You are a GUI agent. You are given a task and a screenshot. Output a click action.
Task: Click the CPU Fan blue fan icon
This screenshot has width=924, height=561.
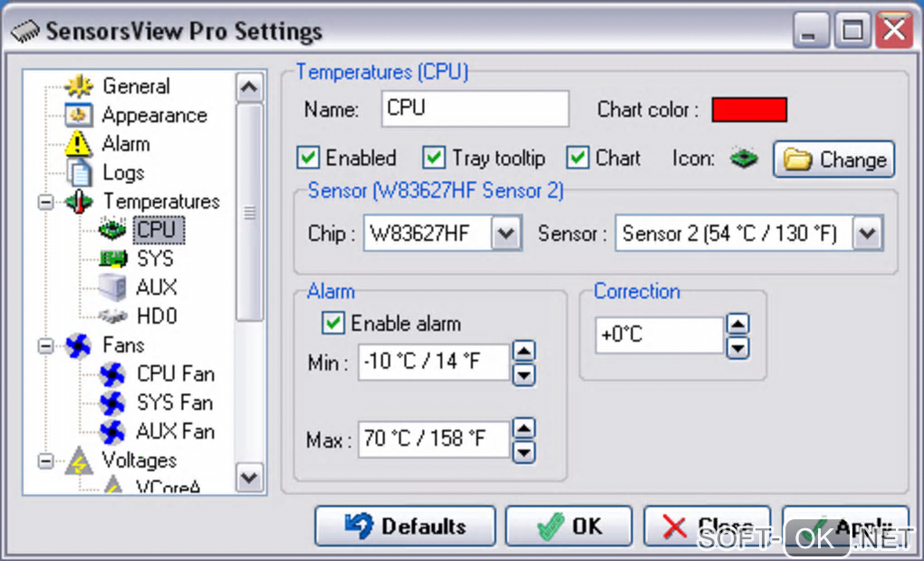[x=112, y=374]
